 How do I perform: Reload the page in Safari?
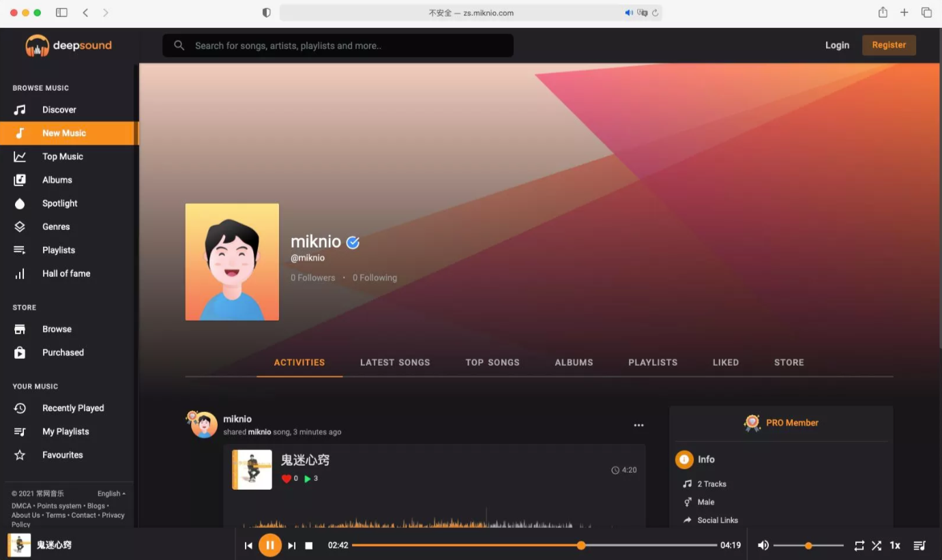tap(655, 13)
